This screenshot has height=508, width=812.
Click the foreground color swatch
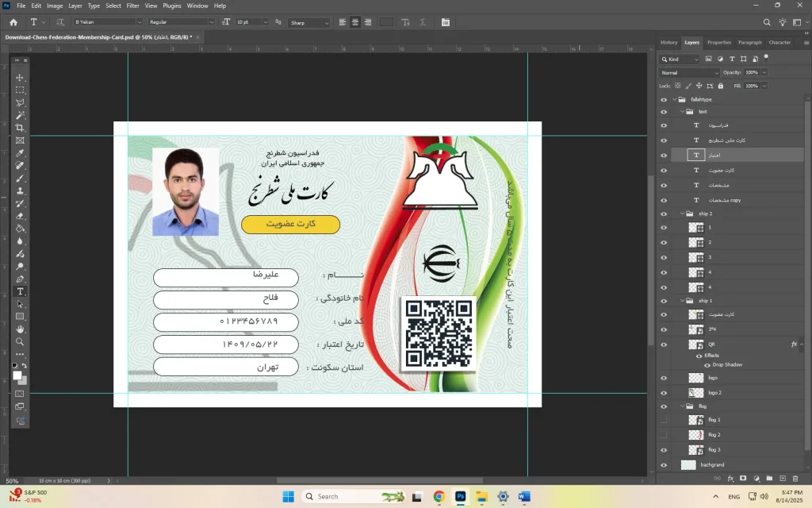click(17, 375)
